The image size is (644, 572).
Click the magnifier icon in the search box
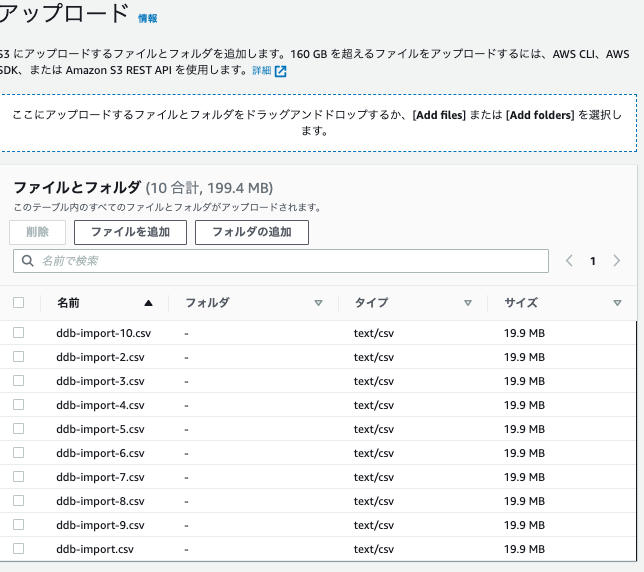(28, 261)
